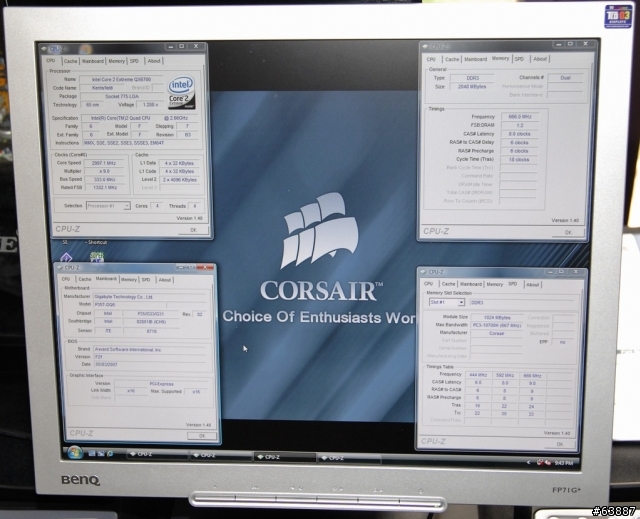Viewport: 640px width, 519px height.
Task: Click OK in the Memory tab window
Action: click(x=568, y=232)
